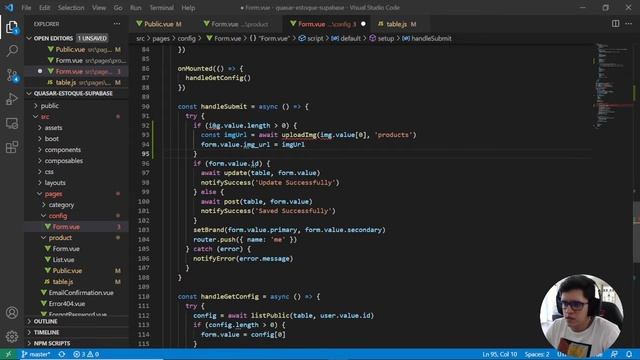The height and width of the screenshot is (360, 640).
Task: Open Source Control view in activity bar
Action: point(12,75)
